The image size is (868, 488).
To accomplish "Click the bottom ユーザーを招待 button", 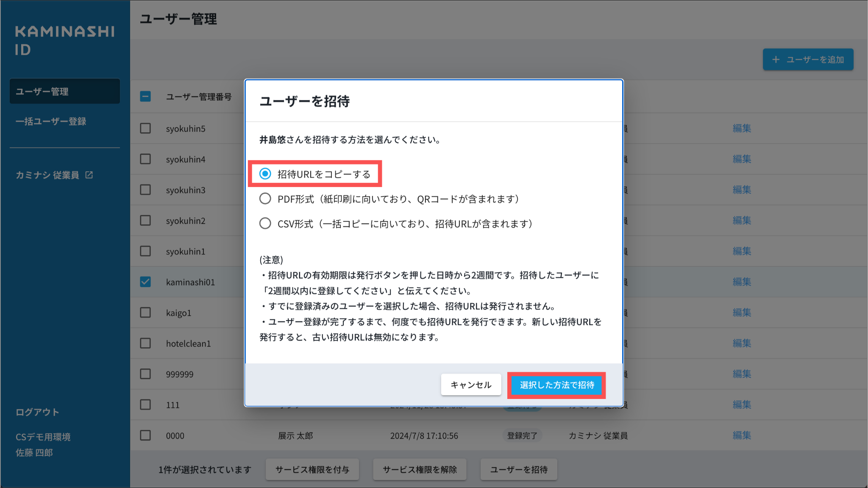I will coord(519,469).
